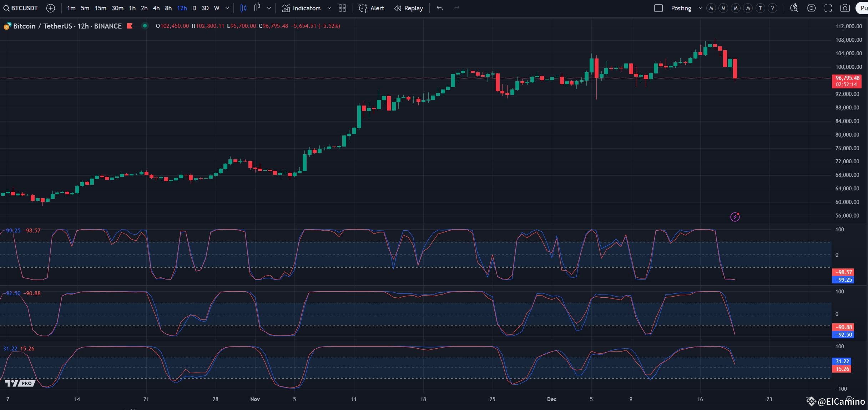This screenshot has width=868, height=410.
Task: Expand the timeframe dropdown arrow
Action: pyautogui.click(x=227, y=8)
